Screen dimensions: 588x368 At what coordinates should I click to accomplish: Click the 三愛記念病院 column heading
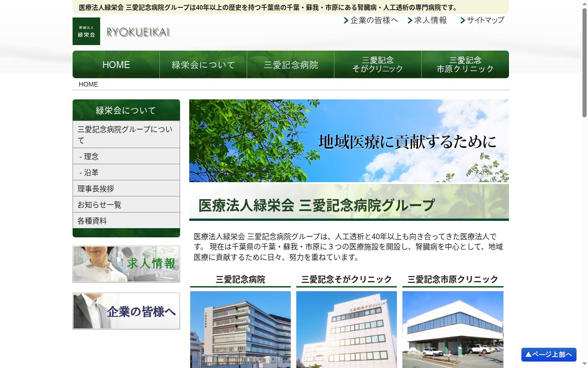tap(240, 279)
